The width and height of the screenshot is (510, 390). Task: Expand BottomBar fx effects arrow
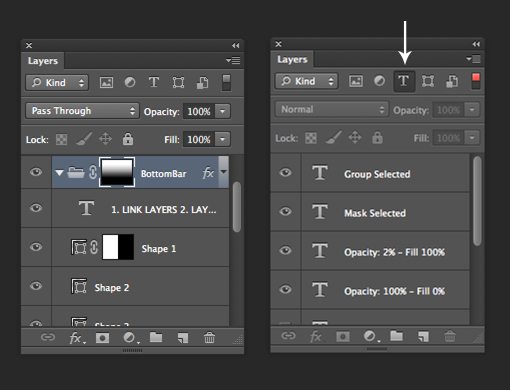pyautogui.click(x=224, y=172)
